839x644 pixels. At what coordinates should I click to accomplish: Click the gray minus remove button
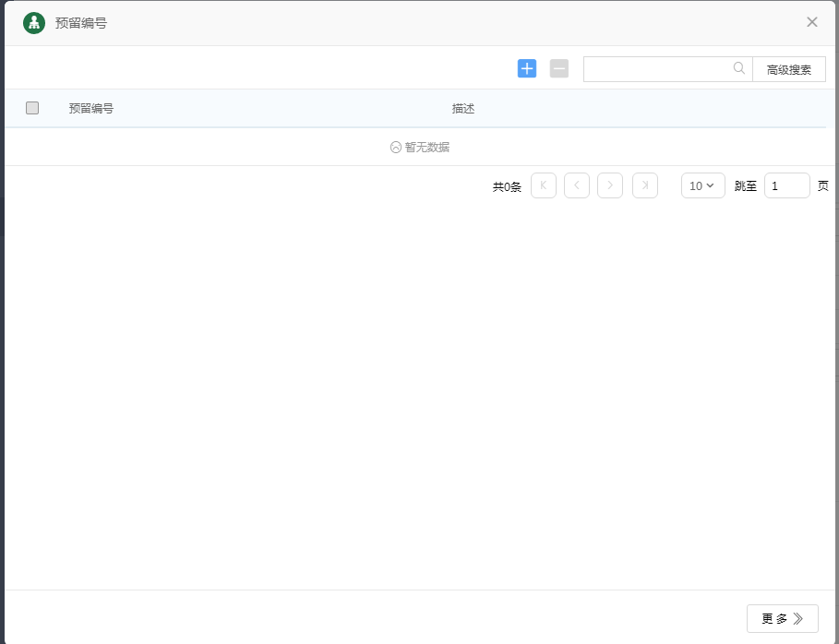tap(559, 68)
